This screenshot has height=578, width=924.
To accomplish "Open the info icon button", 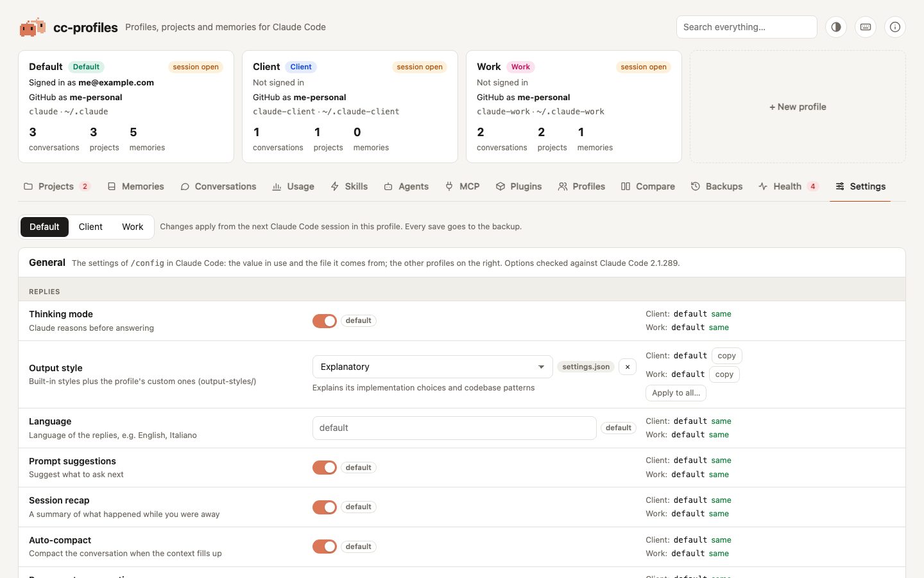I will pyautogui.click(x=895, y=27).
